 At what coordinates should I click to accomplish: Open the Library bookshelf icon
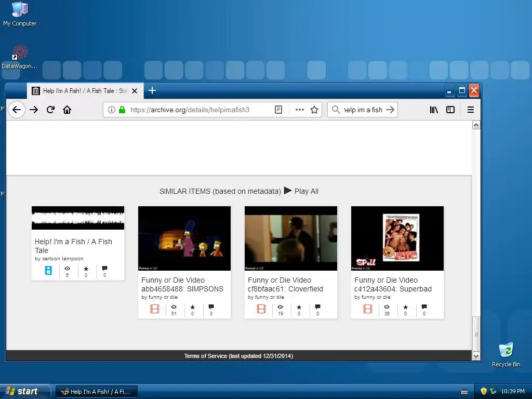click(x=434, y=110)
